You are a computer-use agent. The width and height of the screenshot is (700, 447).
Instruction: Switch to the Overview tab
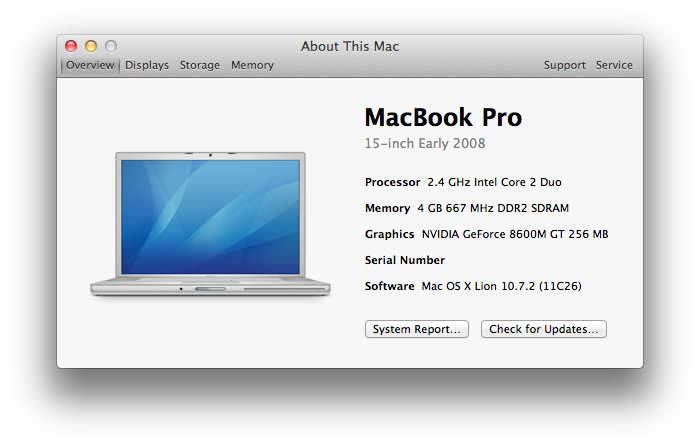click(90, 65)
